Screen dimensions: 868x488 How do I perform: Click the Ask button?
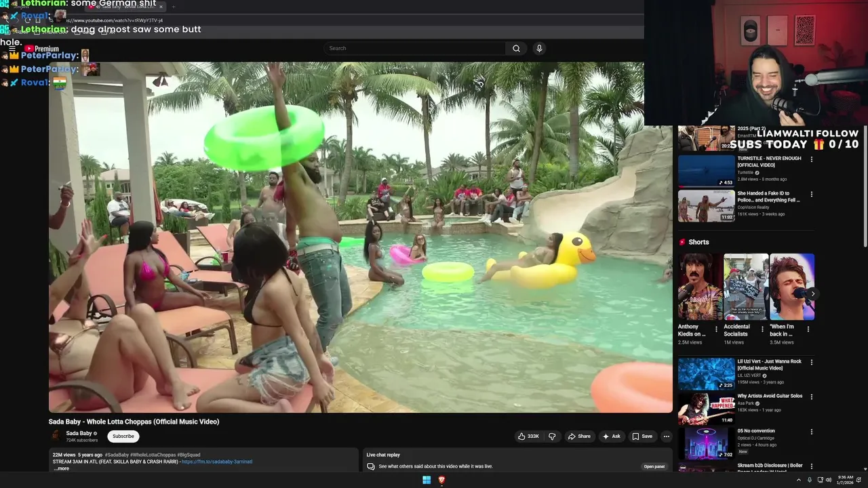click(x=611, y=436)
